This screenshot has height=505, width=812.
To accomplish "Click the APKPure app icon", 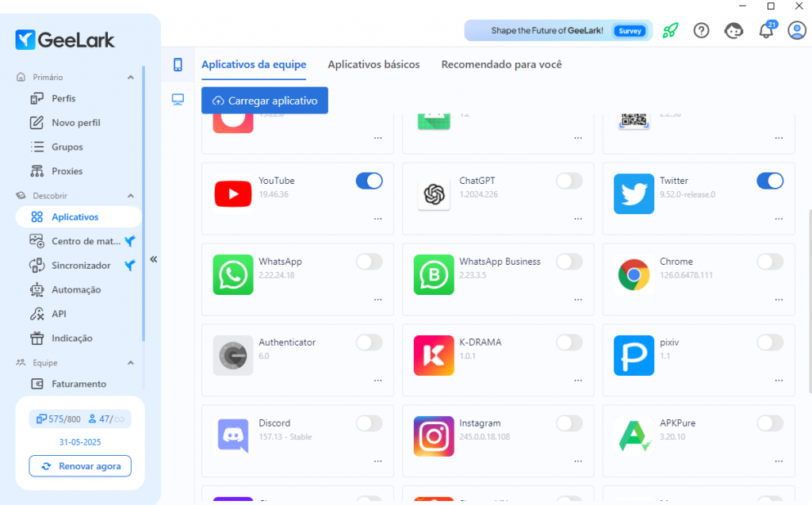I will pos(634,436).
